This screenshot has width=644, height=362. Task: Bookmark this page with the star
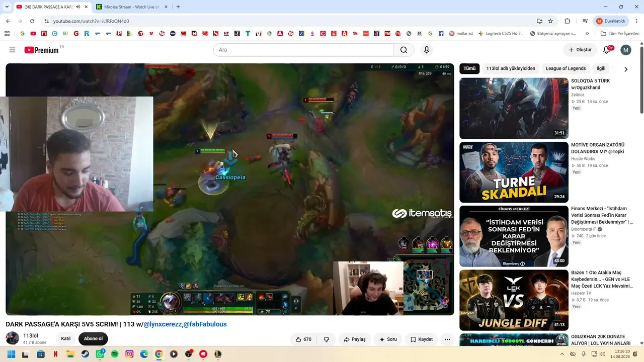pyautogui.click(x=550, y=21)
